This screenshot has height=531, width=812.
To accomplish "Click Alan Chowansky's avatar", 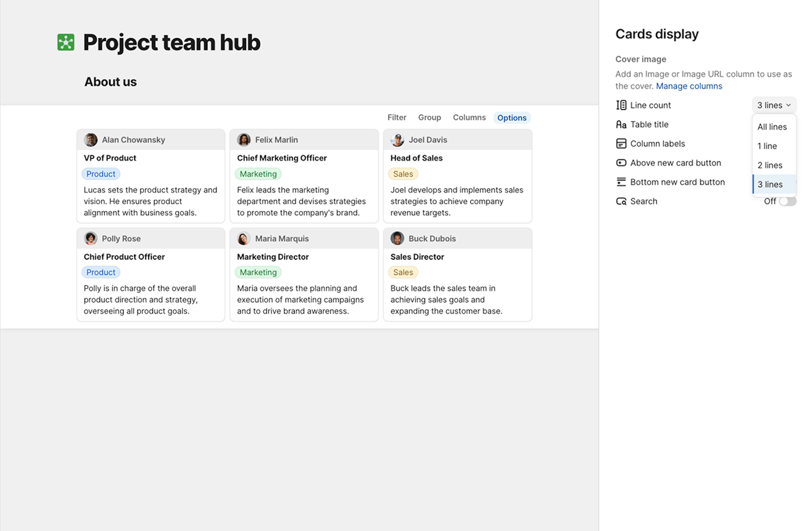I will click(91, 140).
